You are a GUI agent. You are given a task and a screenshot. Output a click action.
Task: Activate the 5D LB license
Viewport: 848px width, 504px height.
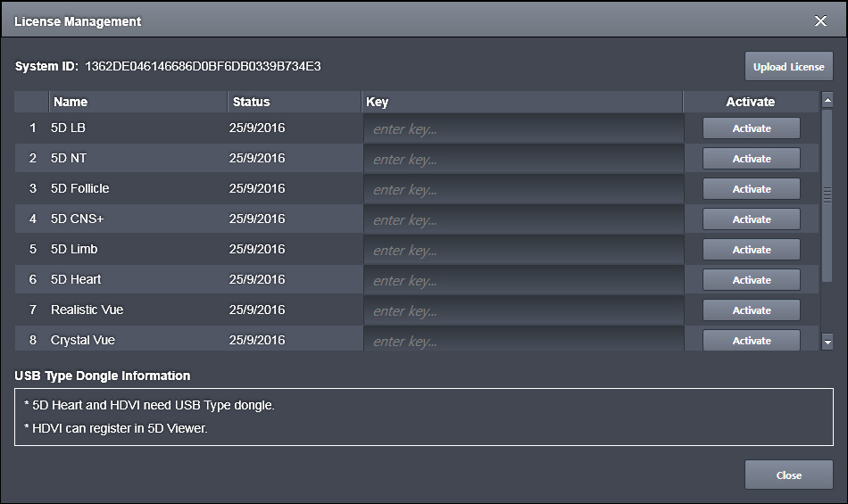pyautogui.click(x=751, y=128)
